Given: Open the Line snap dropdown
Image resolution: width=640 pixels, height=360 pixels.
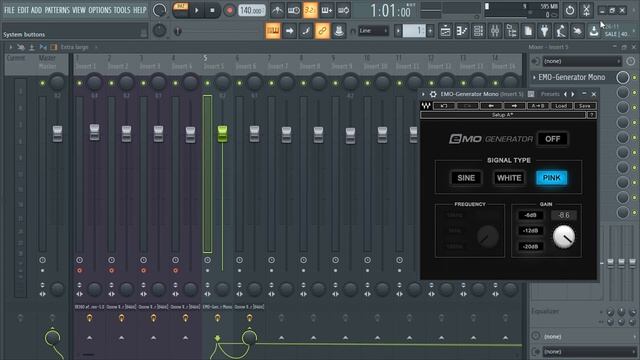Looking at the screenshot, I should click(373, 31).
